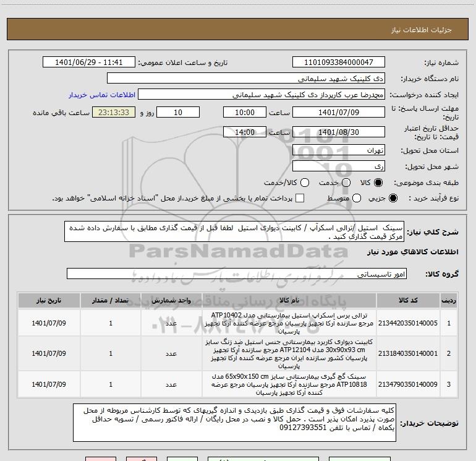The width and height of the screenshot is (476, 461).
Task: Click the delivery city field ری
Action: [x=339, y=166]
